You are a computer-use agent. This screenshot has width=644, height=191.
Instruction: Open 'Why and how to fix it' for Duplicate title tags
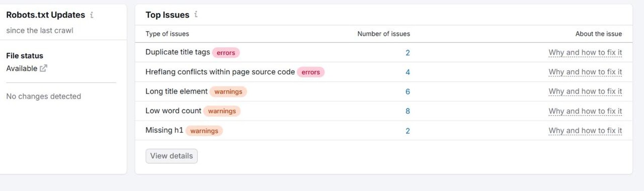coord(585,53)
